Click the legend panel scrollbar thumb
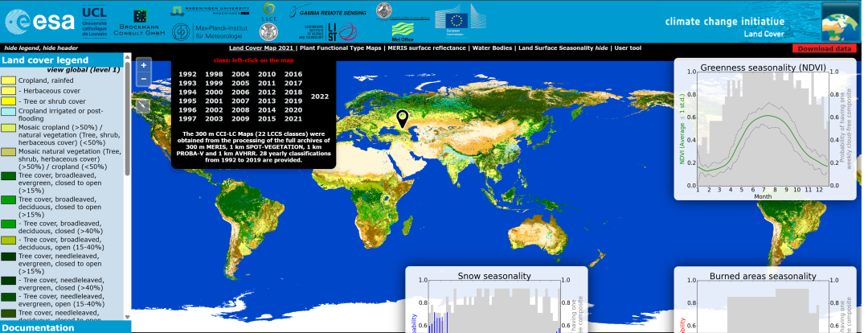Viewport: 868px width, 333px height. click(127, 118)
